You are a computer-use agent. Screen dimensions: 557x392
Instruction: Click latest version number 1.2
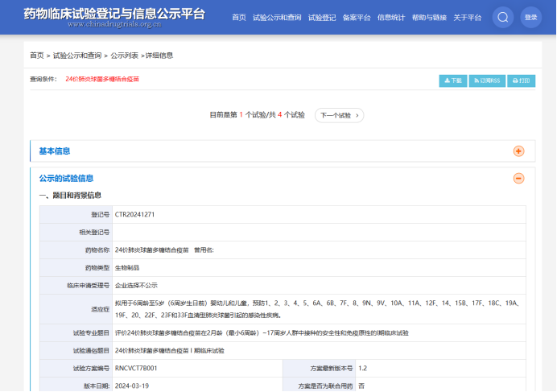pos(362,368)
